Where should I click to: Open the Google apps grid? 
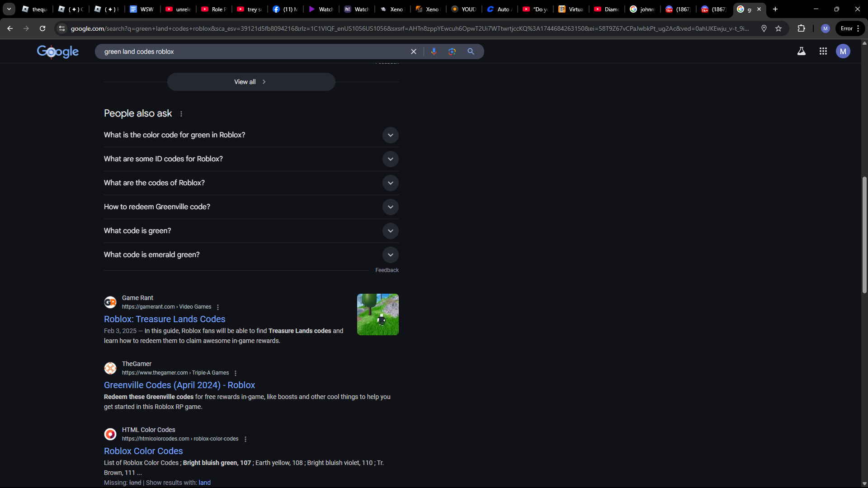(823, 52)
